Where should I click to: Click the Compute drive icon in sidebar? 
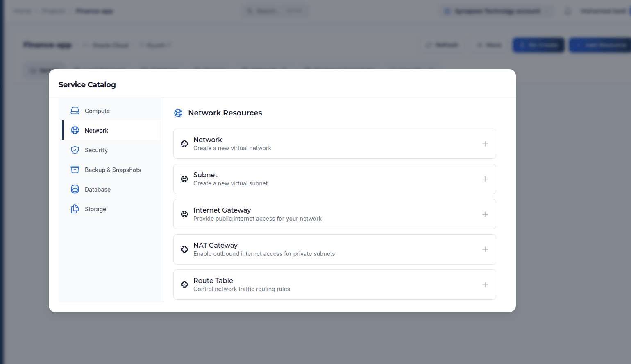point(75,111)
